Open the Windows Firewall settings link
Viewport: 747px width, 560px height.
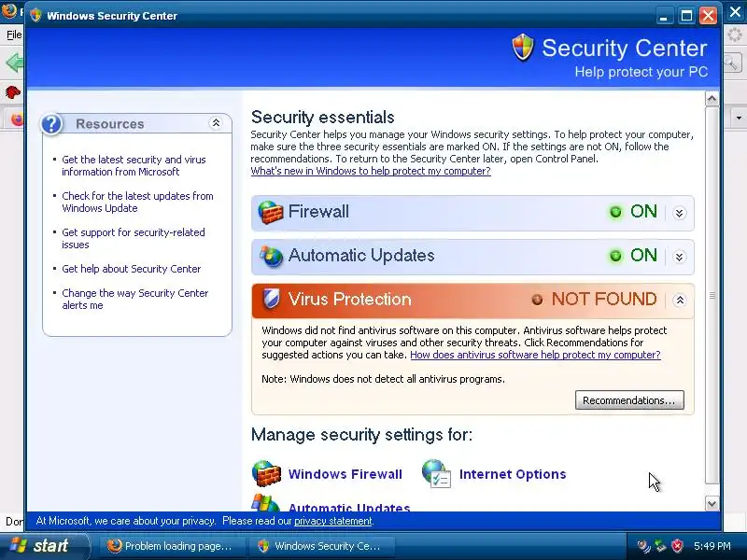pyautogui.click(x=345, y=474)
